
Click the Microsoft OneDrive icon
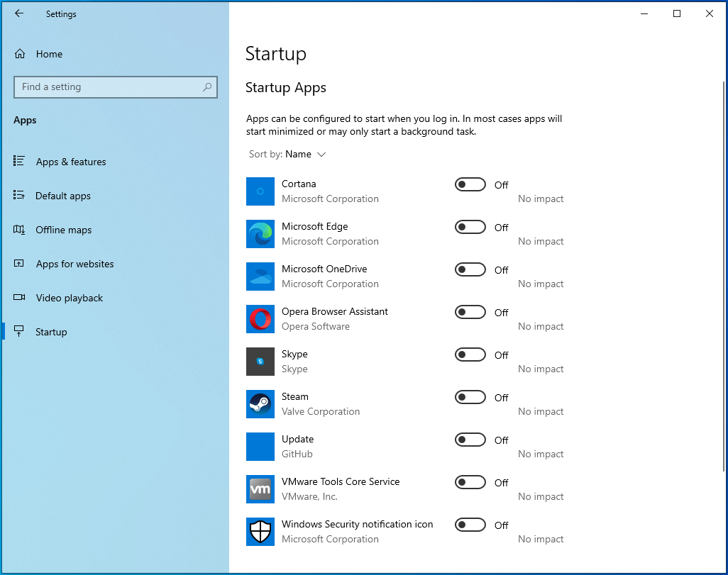[260, 277]
